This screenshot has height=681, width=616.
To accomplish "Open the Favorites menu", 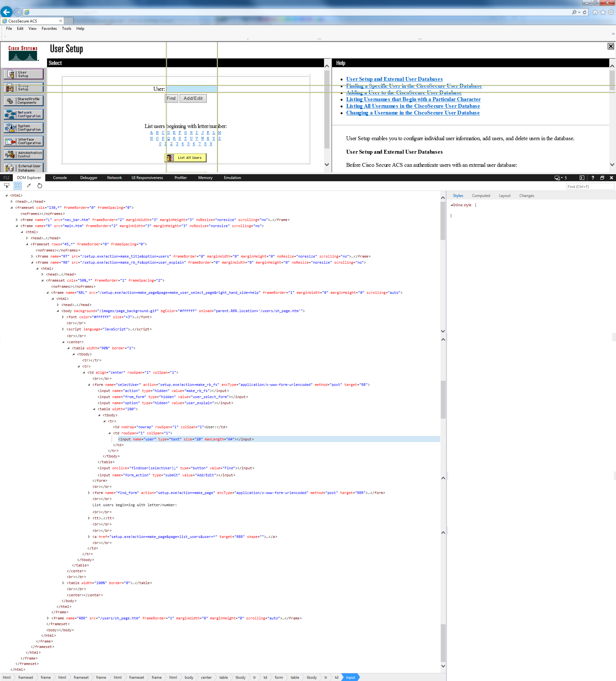I will pos(49,29).
